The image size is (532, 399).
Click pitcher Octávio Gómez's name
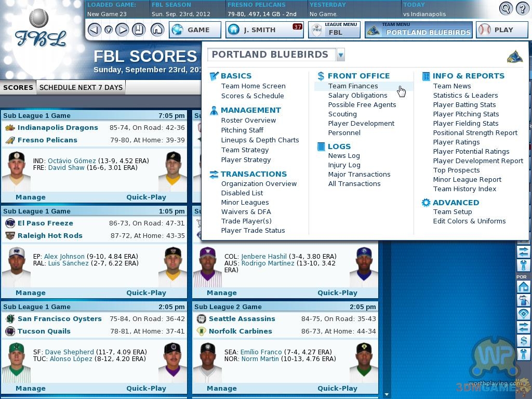point(72,161)
